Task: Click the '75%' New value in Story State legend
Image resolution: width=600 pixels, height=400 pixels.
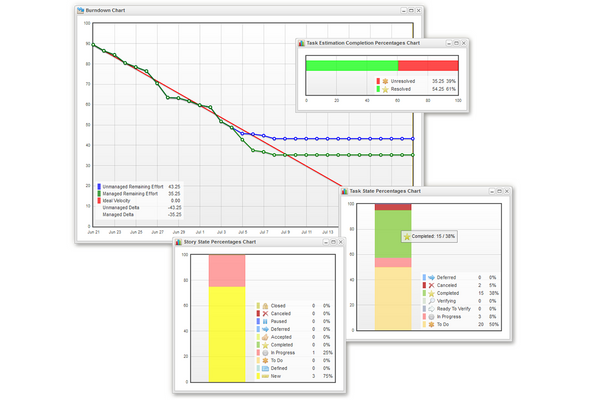Action: pyautogui.click(x=328, y=376)
